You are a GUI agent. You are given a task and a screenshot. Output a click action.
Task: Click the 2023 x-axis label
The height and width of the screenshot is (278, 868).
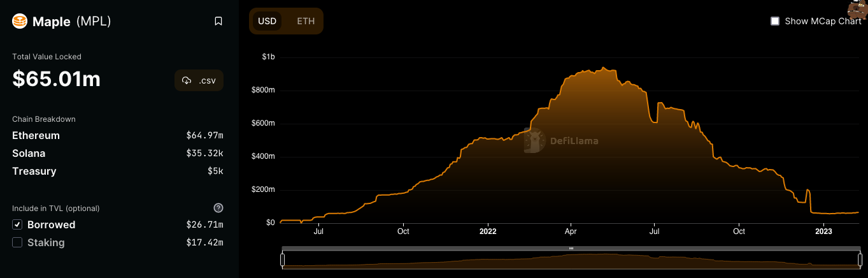pos(823,231)
